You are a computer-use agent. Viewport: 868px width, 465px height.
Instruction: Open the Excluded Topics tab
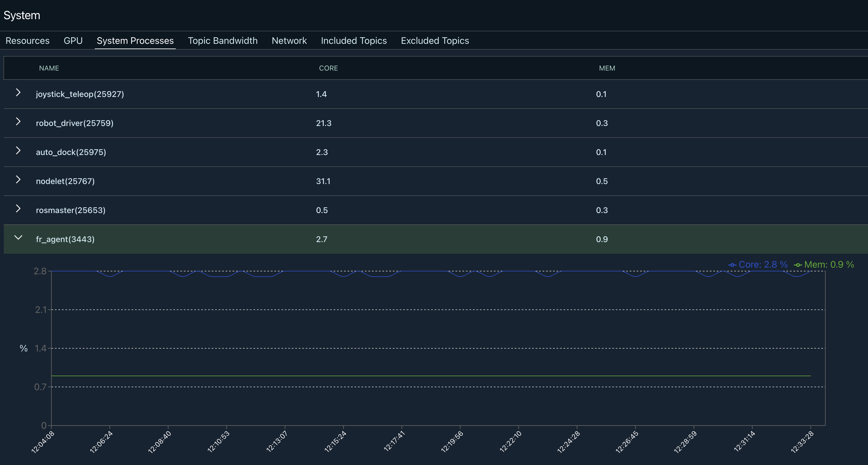click(x=435, y=40)
